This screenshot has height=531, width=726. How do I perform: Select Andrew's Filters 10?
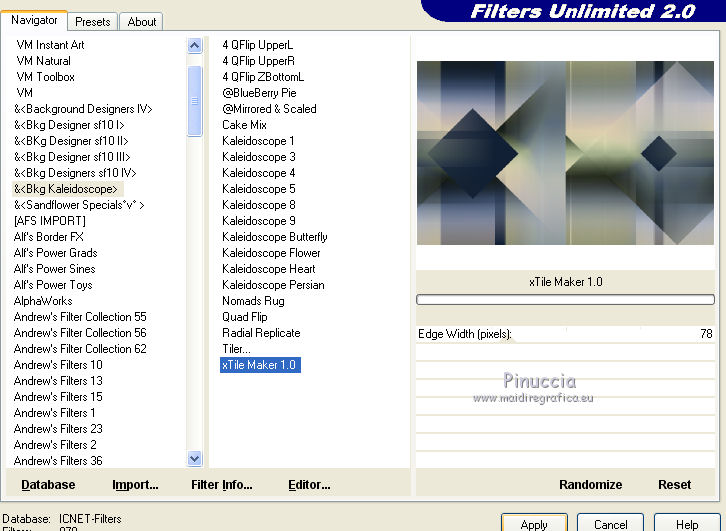click(58, 365)
